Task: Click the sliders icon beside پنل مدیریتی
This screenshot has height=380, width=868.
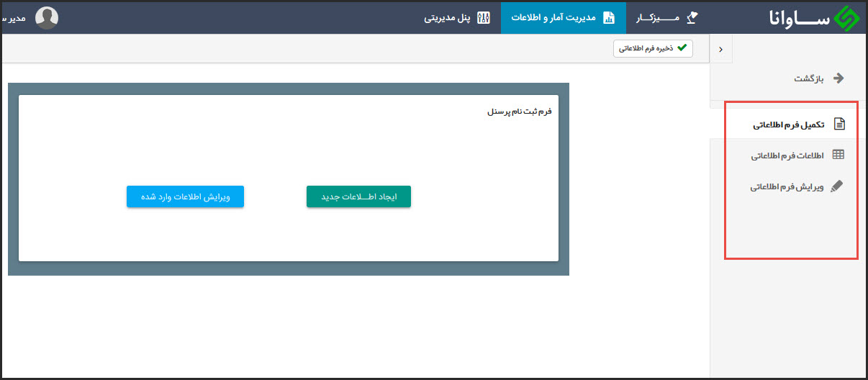Action: click(x=483, y=17)
